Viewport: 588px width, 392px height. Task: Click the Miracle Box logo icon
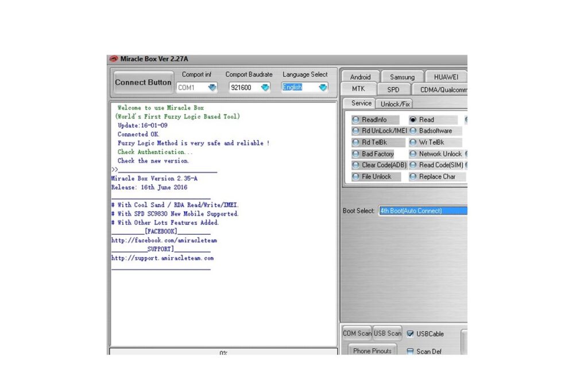pos(115,59)
